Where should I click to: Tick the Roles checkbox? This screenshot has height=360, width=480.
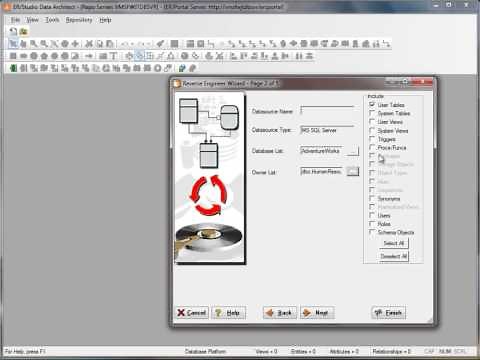click(x=372, y=224)
